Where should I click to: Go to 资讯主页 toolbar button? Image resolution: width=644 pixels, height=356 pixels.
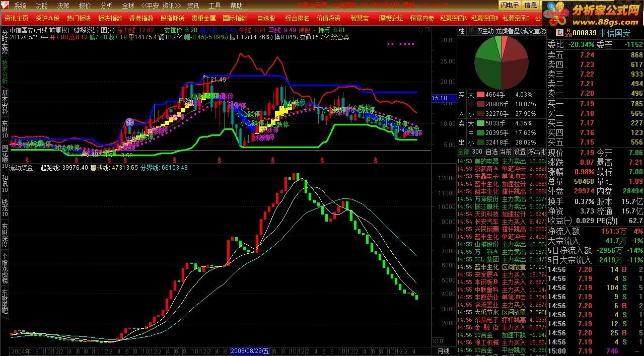tap(17, 18)
